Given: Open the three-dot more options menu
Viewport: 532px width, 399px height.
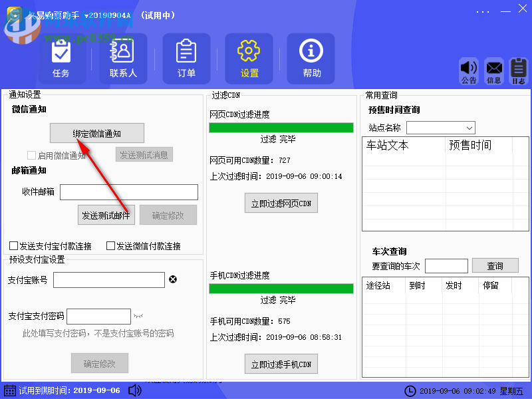Looking at the screenshot, I should 483,12.
